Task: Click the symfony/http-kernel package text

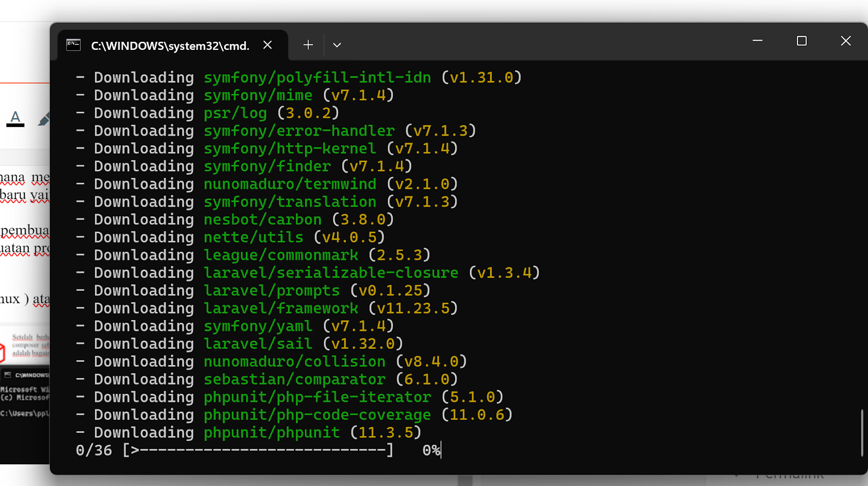Action: 290,149
